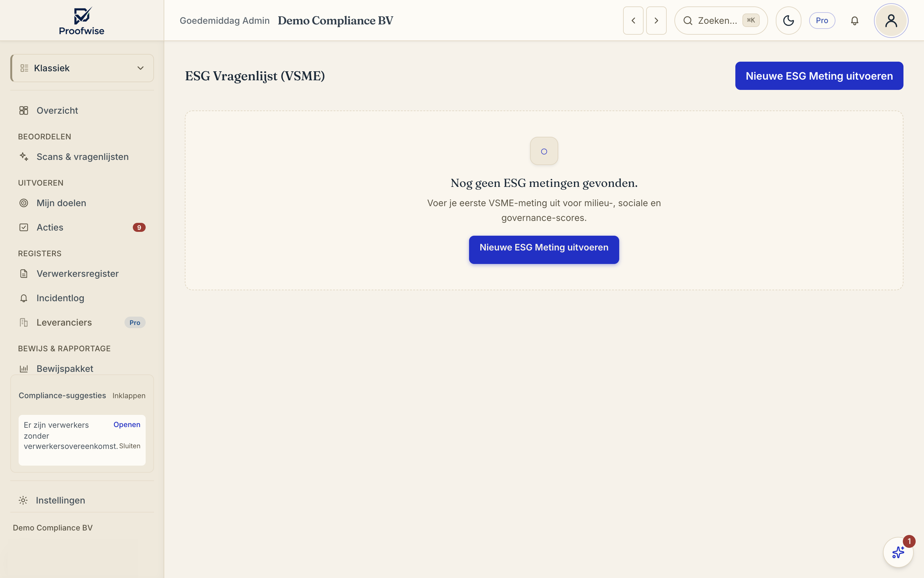The image size is (924, 578).
Task: Click the Nieuwe ESG Meting uitvoeren button in the empty state
Action: (544, 250)
